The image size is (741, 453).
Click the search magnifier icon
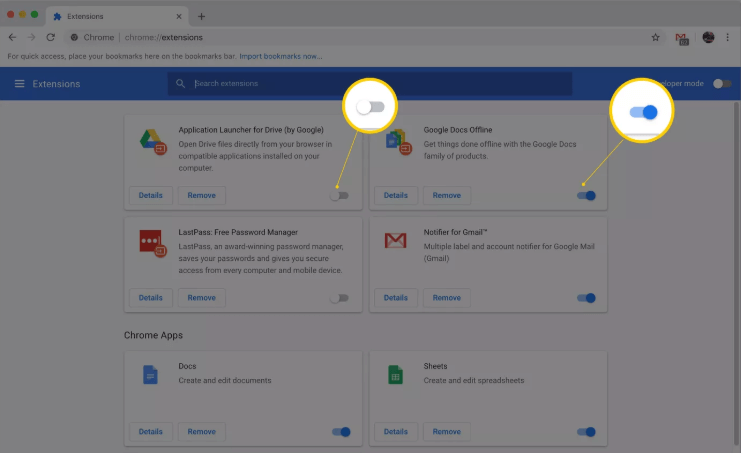pos(180,84)
